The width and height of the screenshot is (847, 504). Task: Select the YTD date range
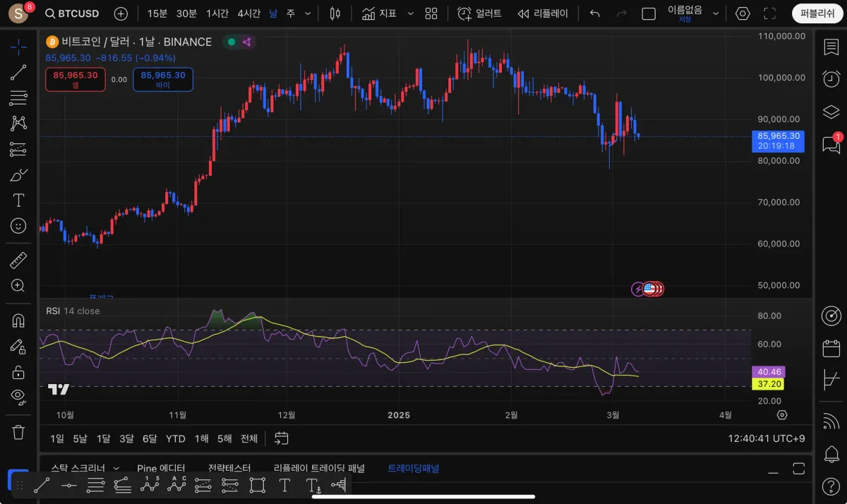point(175,438)
